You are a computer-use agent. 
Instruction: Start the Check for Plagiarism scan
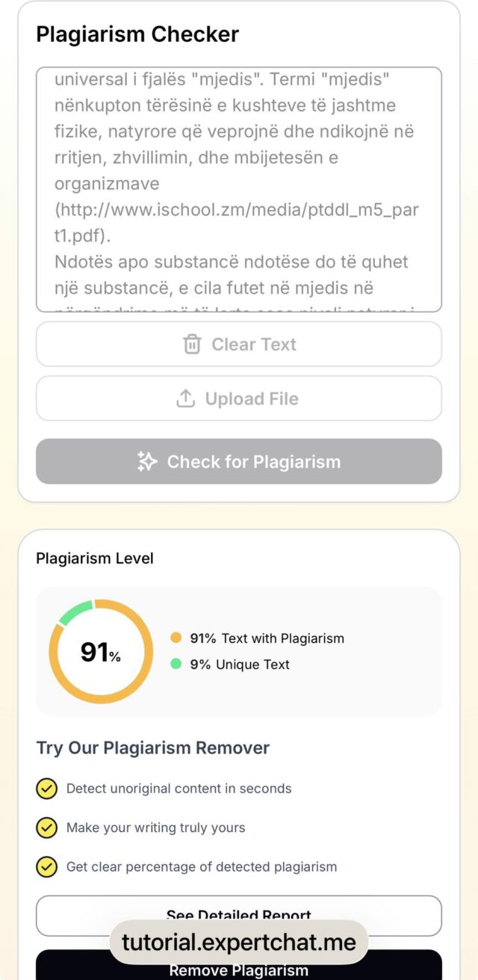click(239, 462)
